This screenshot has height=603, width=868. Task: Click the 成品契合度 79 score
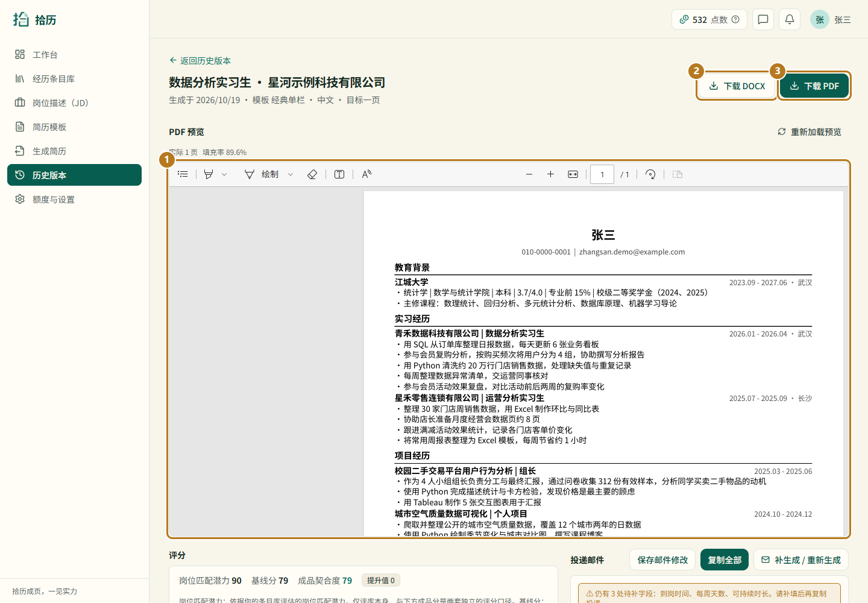pos(325,580)
